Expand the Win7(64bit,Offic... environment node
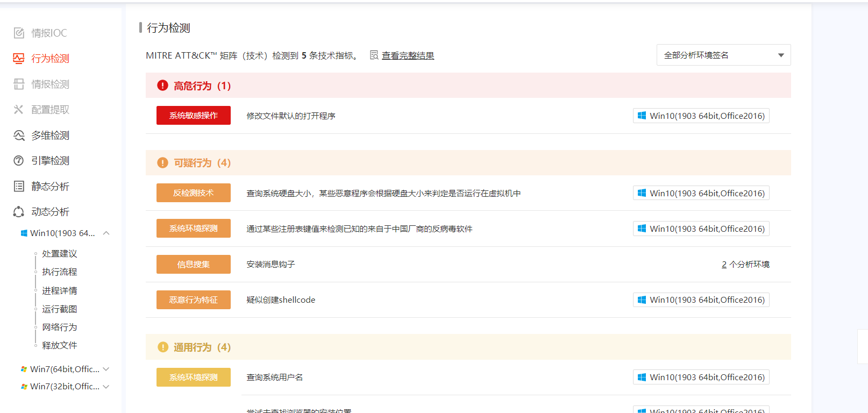 click(x=106, y=369)
